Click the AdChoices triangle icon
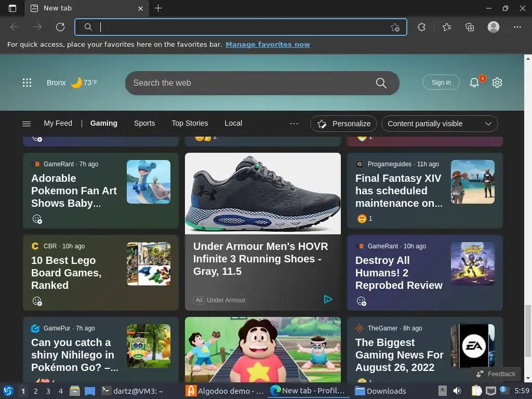The width and height of the screenshot is (532, 399). tap(328, 299)
